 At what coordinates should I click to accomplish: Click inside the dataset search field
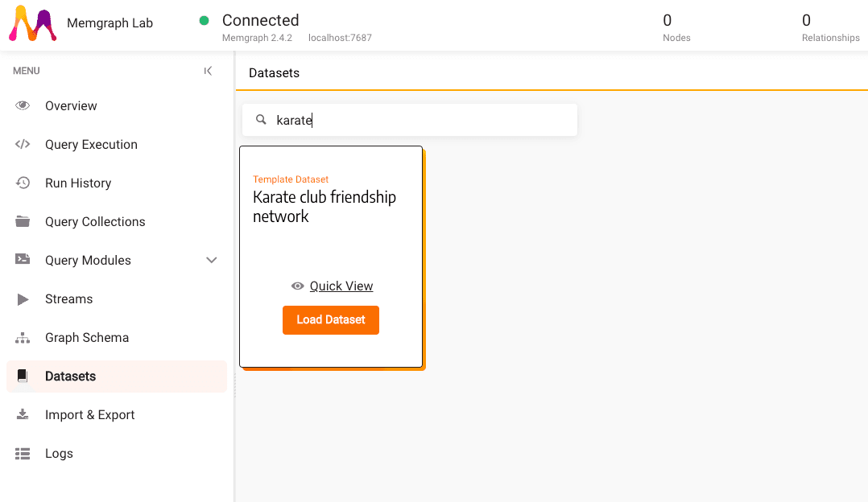[x=403, y=119]
